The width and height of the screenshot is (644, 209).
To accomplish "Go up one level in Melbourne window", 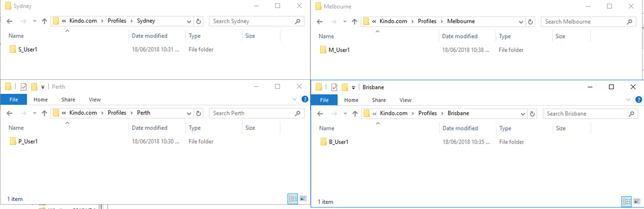I will coord(354,21).
